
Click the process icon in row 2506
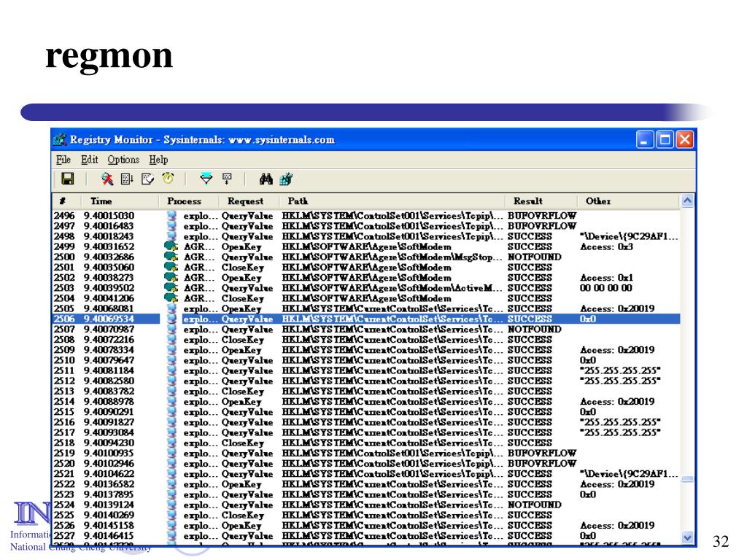pos(172,319)
